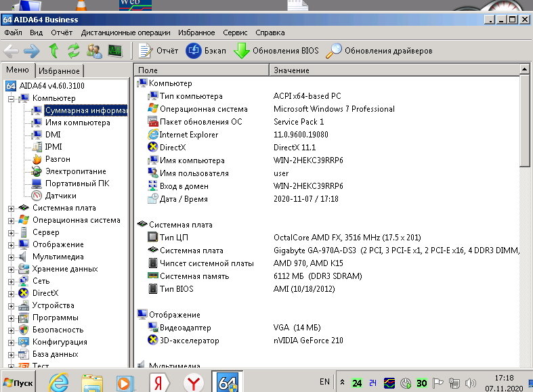Click the Поле column header
The image size is (533, 392).
[202, 70]
